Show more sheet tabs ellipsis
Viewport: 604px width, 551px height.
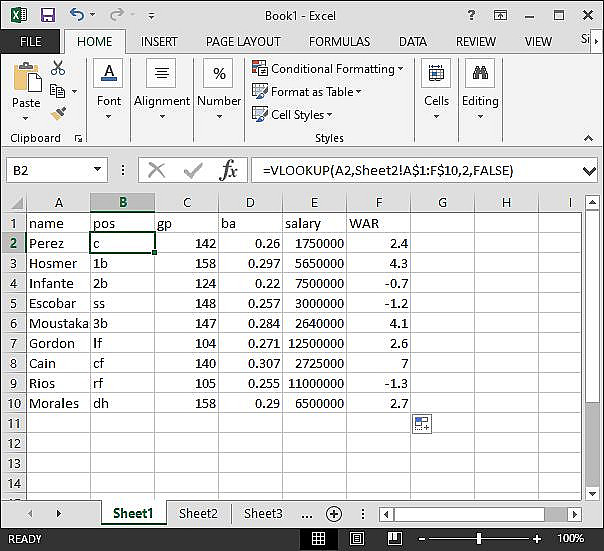click(307, 515)
